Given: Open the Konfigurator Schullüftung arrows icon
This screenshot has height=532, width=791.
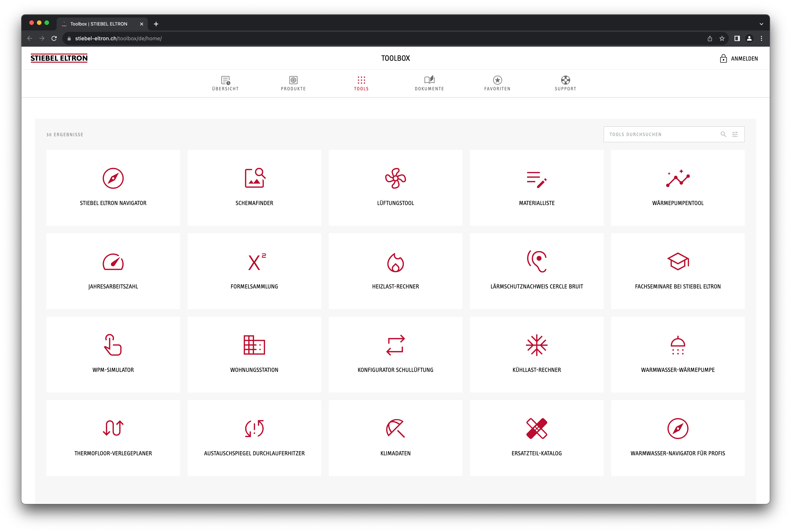Looking at the screenshot, I should pyautogui.click(x=395, y=345).
